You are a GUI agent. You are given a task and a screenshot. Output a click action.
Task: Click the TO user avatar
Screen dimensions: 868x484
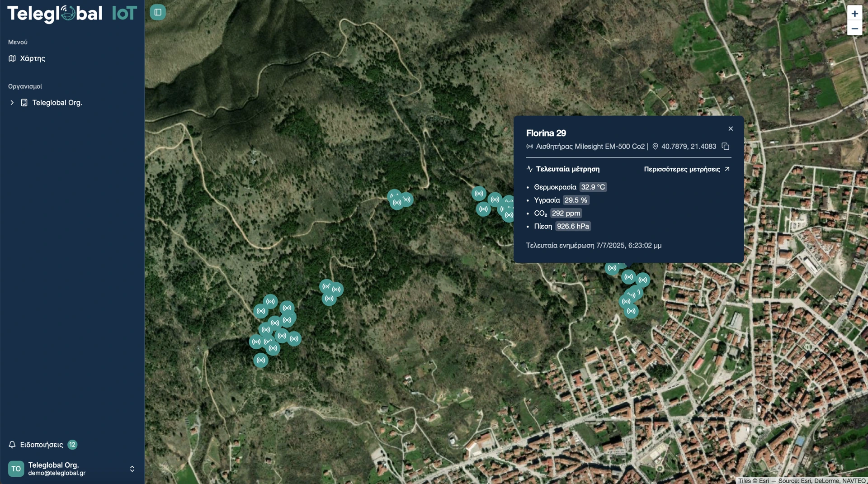point(16,469)
